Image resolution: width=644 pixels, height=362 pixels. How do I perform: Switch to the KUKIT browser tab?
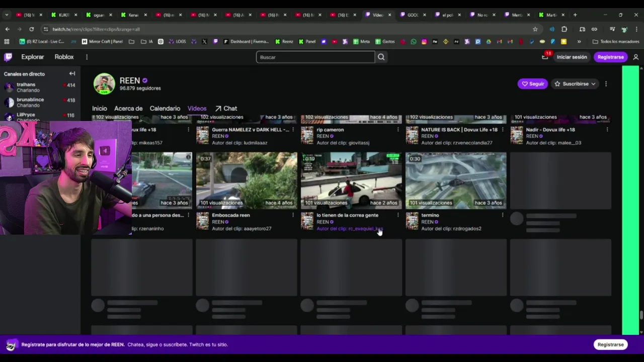click(63, 15)
